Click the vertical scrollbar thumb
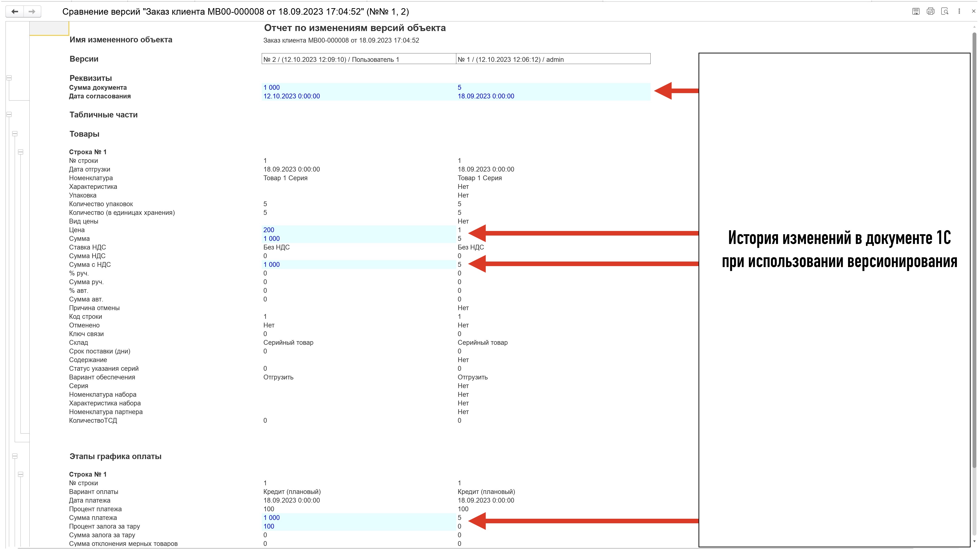Screen dimensions: 980x550 [x=974, y=250]
